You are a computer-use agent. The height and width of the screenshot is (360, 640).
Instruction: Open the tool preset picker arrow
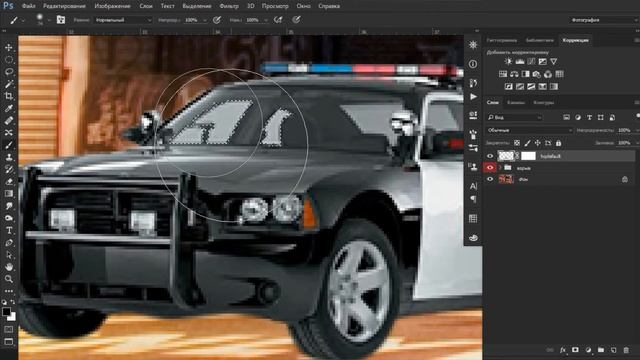coord(23,20)
